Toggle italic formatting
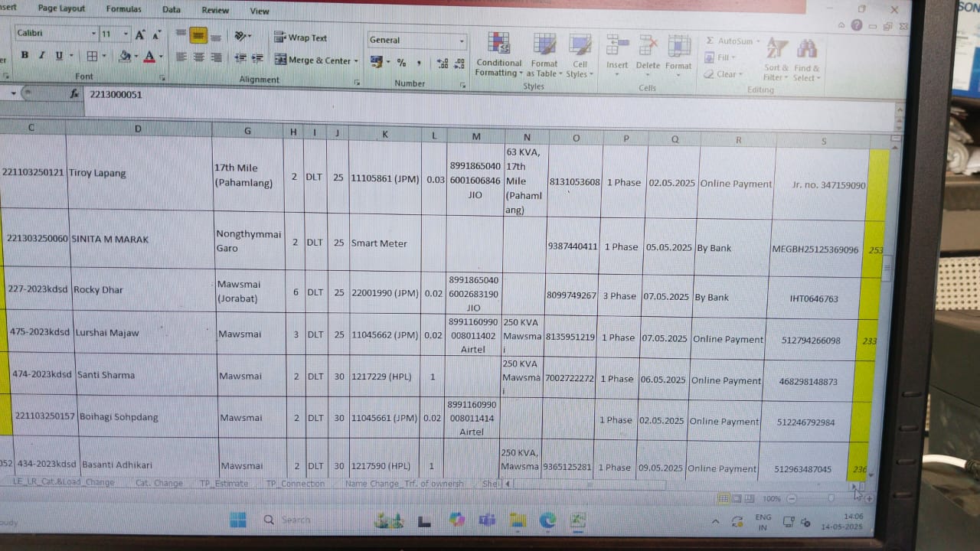This screenshot has width=980, height=551. [41, 55]
